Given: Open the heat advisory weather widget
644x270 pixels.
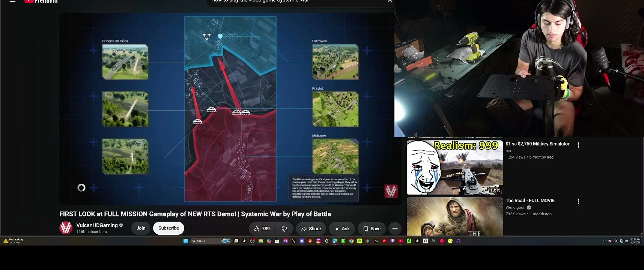Looking at the screenshot, I should coord(14,241).
